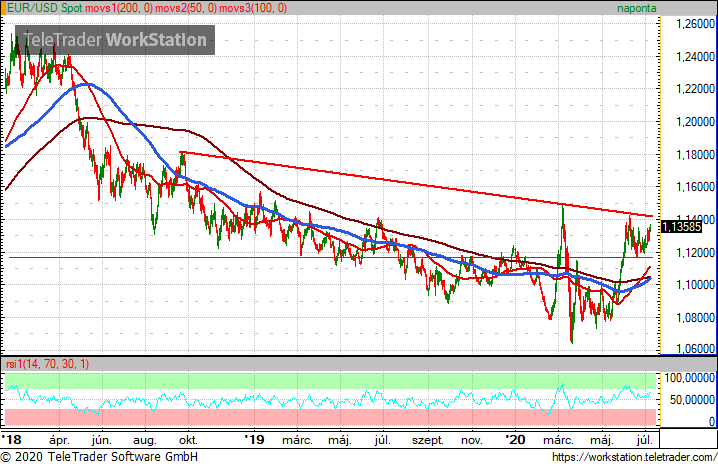Click the 1,12000 price axis label

[x=695, y=253]
